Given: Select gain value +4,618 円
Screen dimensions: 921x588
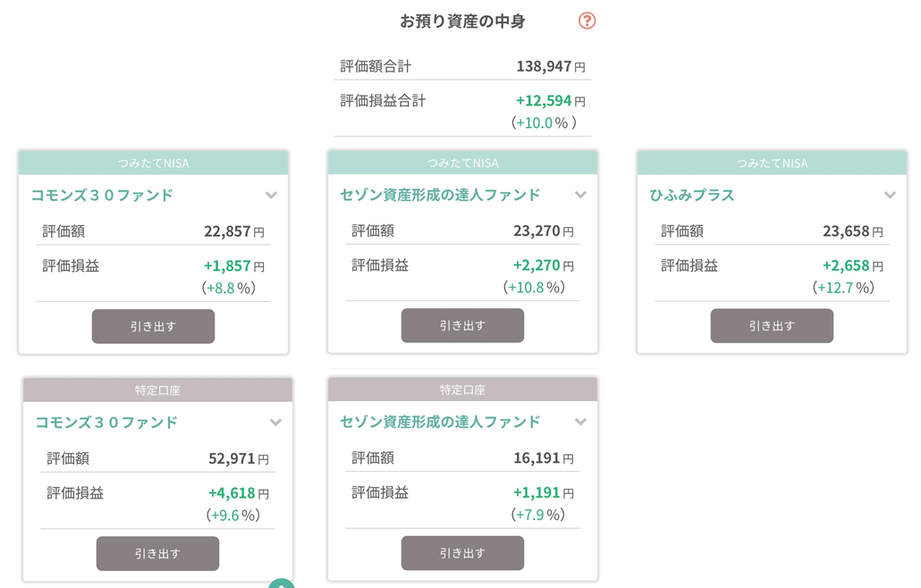Looking at the screenshot, I should 239,493.
